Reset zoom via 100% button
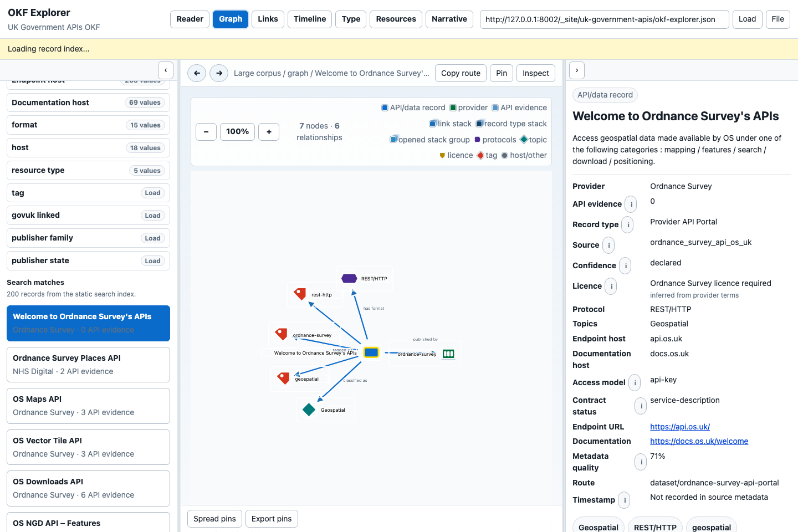 [x=237, y=131]
